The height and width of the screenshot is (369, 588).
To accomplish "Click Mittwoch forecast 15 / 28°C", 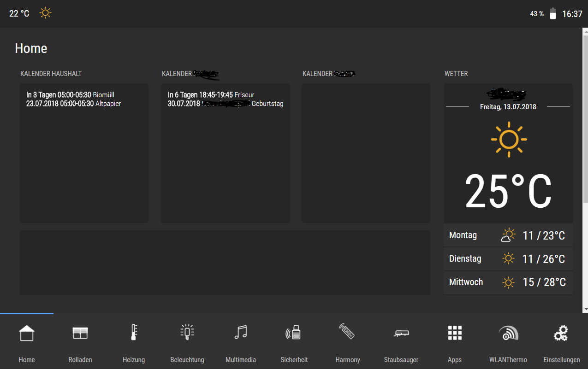I will (544, 282).
